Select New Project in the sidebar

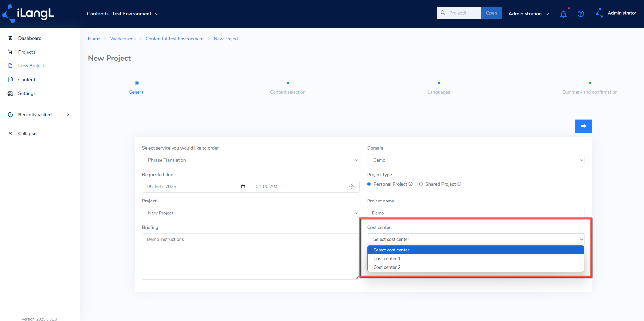point(31,65)
